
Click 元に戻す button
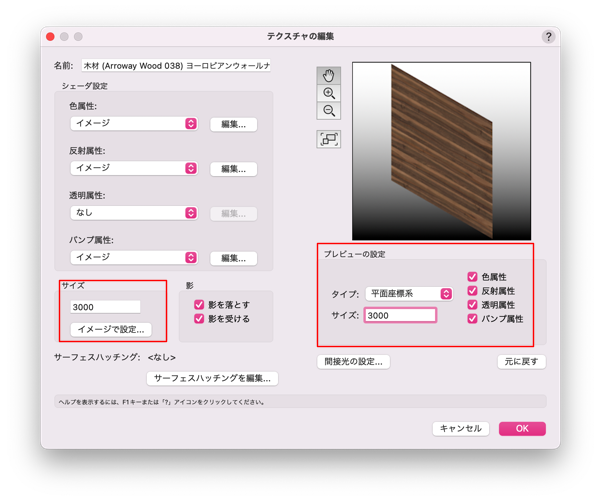tap(522, 362)
